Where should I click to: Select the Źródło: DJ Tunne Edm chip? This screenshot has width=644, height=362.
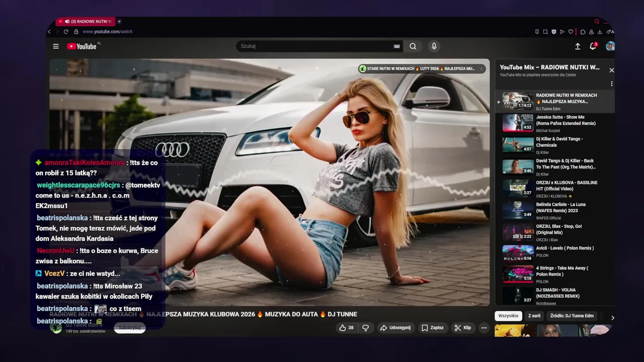(572, 316)
